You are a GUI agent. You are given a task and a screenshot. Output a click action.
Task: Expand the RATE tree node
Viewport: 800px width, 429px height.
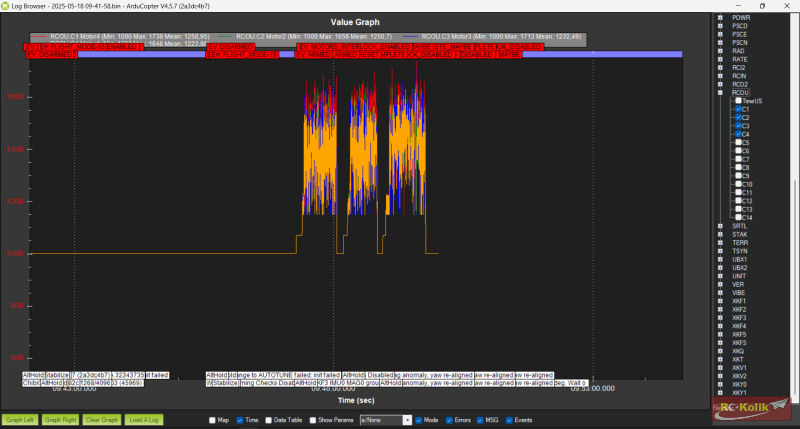tap(720, 59)
